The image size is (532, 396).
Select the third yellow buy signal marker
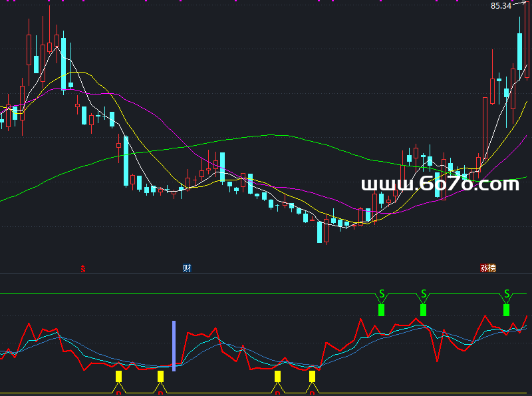278,377
